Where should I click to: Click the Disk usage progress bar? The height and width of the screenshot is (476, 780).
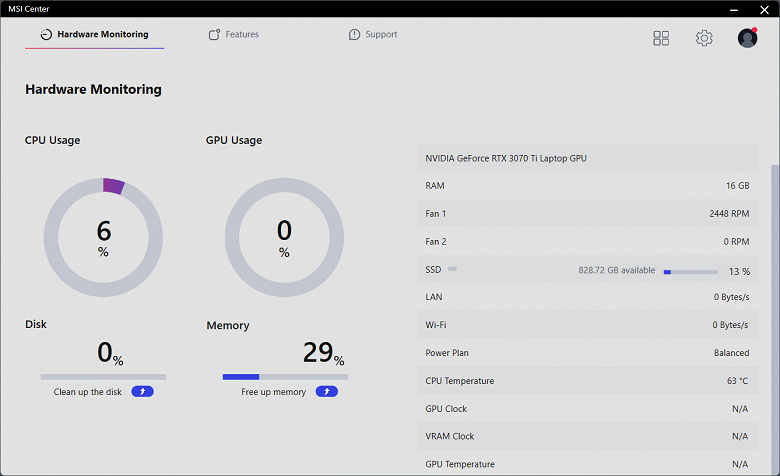coord(103,377)
